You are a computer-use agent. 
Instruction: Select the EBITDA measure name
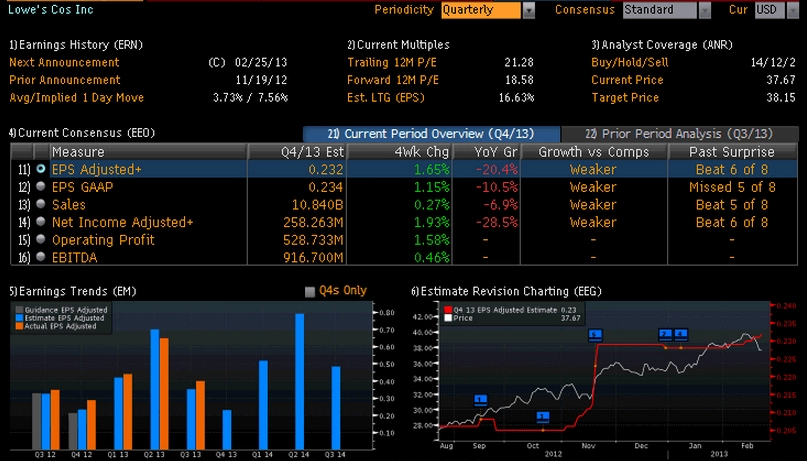click(x=74, y=257)
